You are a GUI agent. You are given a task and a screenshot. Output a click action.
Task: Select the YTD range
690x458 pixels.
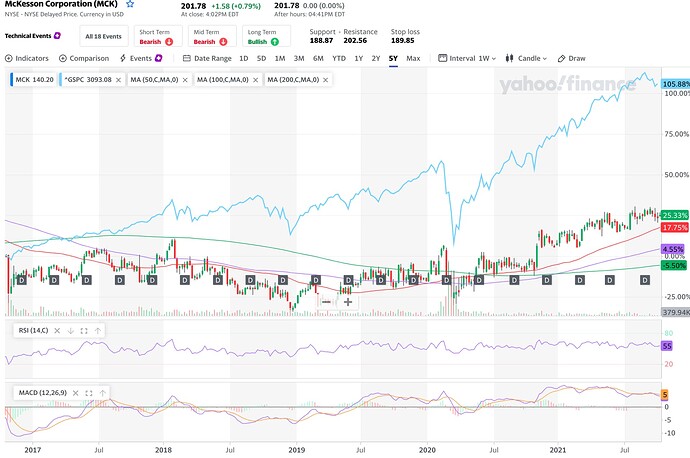pos(339,58)
